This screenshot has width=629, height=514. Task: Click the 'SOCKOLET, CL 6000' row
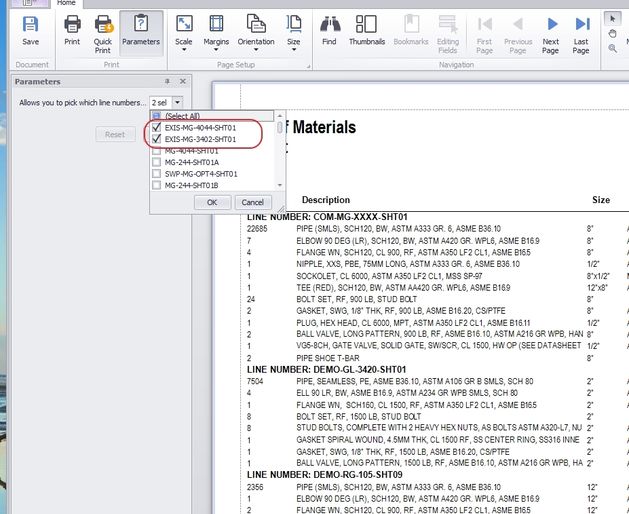click(389, 276)
